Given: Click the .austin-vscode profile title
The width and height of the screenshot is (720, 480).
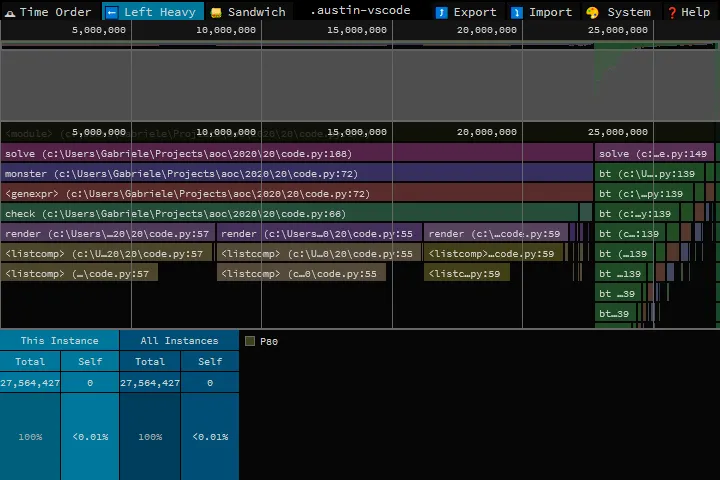Looking at the screenshot, I should click(360, 10).
